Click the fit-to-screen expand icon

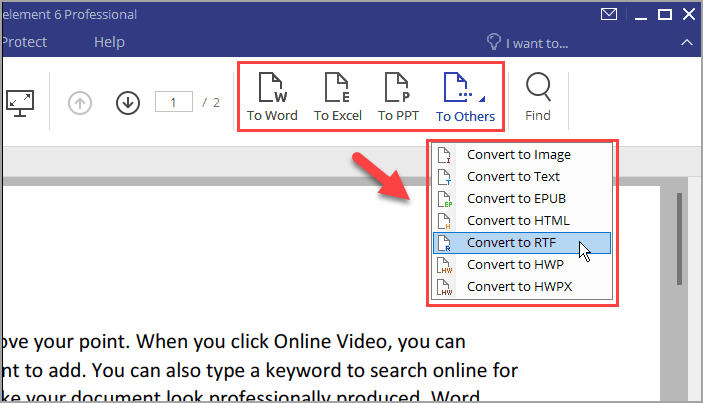(x=18, y=102)
